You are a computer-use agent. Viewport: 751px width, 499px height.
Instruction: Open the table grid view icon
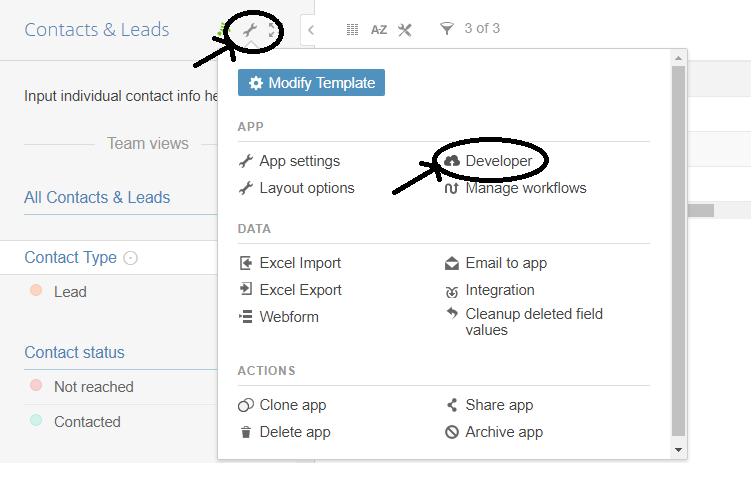tap(352, 30)
